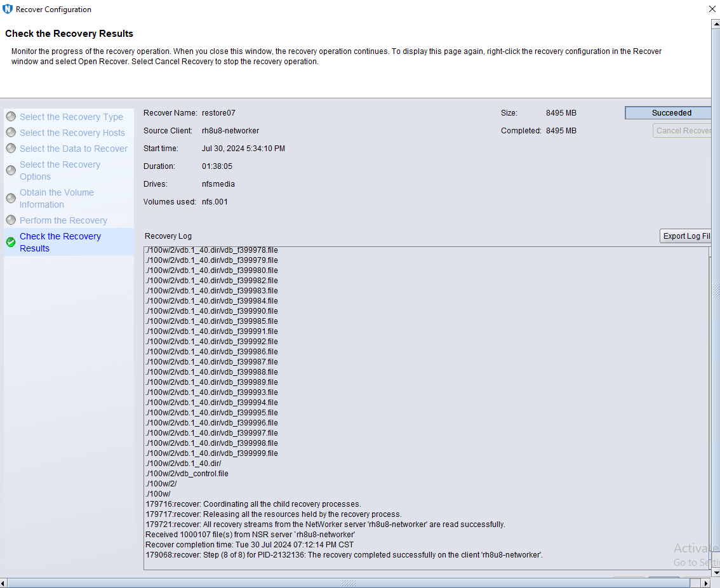Click the start time Jul 30, 2024 5:34:10 PM
The image size is (720, 588).
click(243, 149)
